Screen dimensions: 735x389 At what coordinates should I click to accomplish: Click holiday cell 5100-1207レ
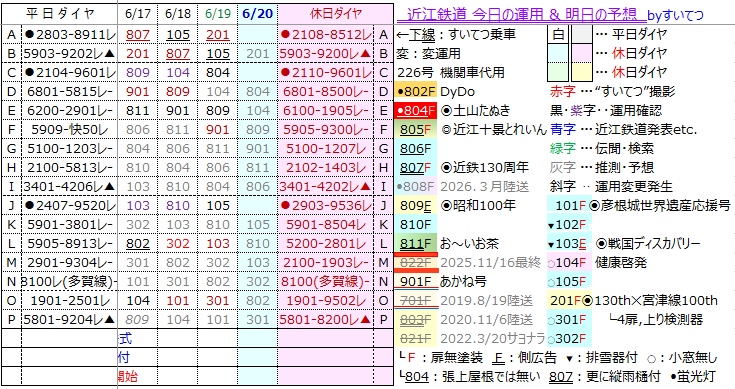point(326,149)
